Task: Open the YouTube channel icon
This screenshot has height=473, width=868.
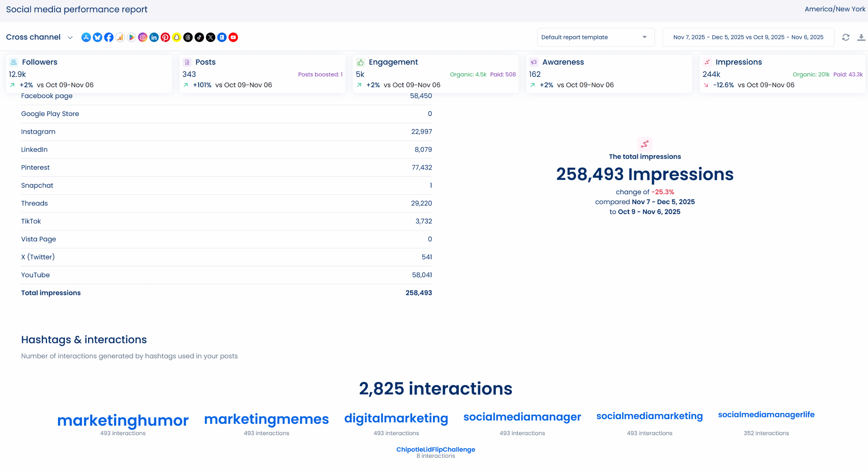Action: [x=233, y=37]
